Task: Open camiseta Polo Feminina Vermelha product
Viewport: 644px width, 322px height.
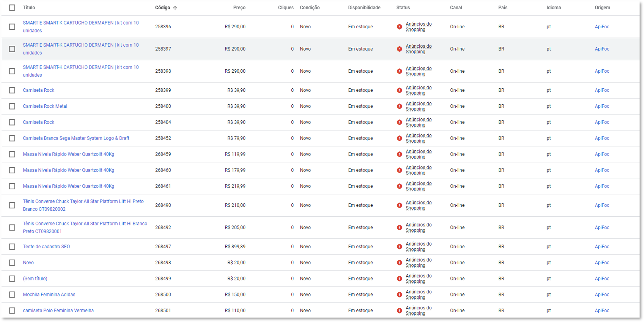Action: (58, 310)
